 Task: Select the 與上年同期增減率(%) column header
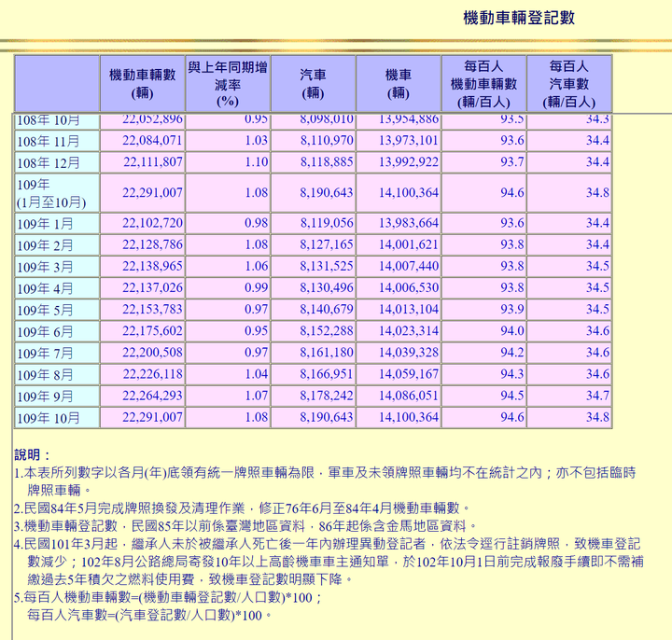pyautogui.click(x=228, y=84)
